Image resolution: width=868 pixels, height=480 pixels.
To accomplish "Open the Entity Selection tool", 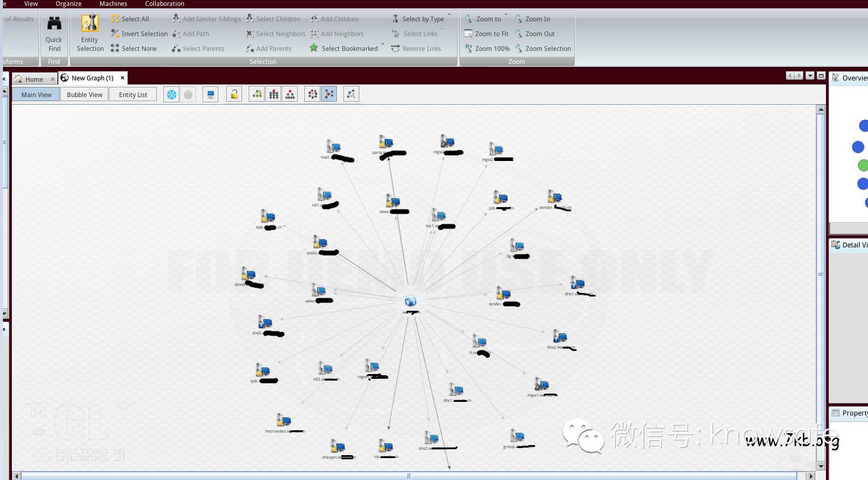I will (90, 34).
